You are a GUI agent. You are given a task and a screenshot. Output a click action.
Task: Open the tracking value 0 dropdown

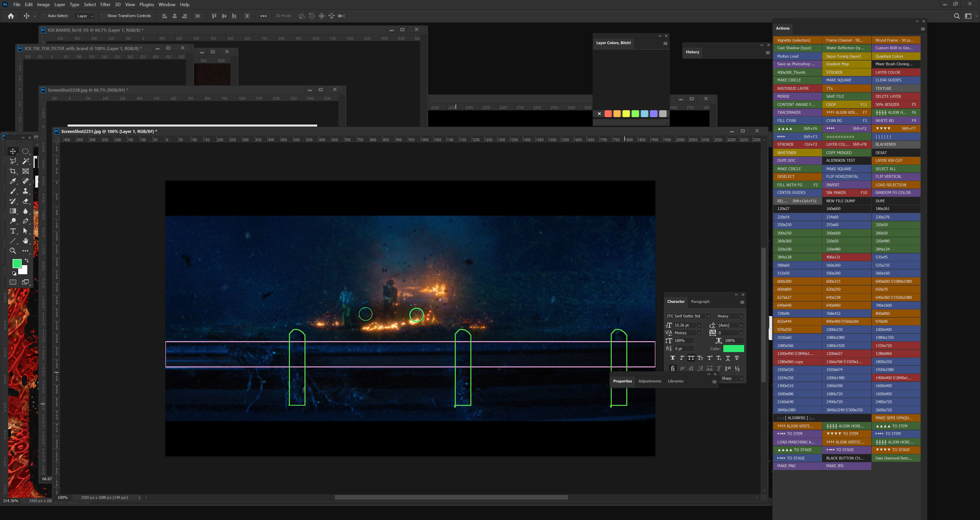coord(741,333)
